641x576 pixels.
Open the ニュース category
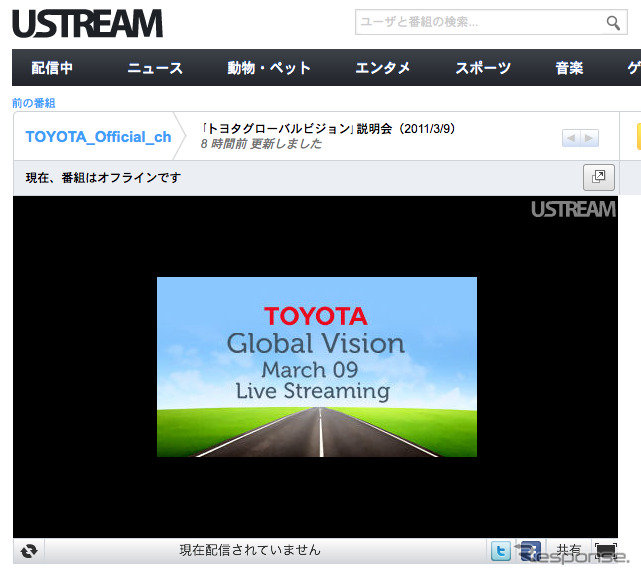pyautogui.click(x=155, y=68)
